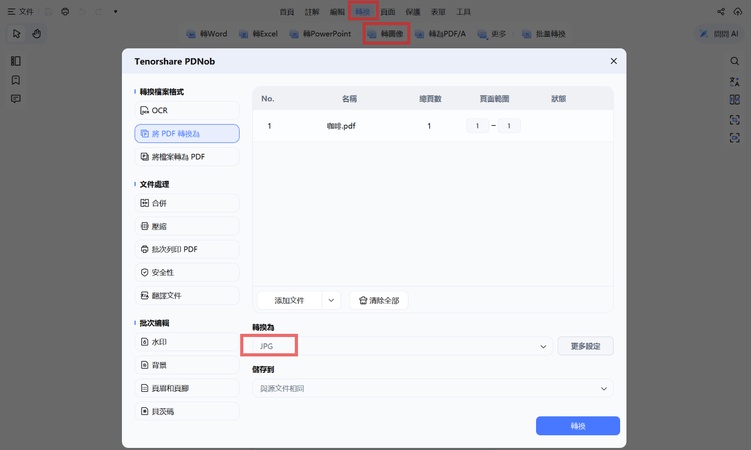Click the 轉為PDF/A toolbar button
The width and height of the screenshot is (751, 450).
coord(441,34)
